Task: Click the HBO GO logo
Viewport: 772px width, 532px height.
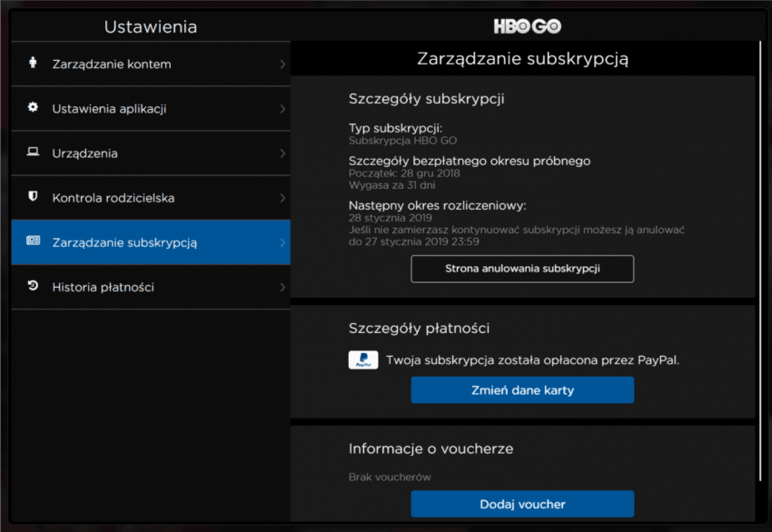Action: [x=528, y=26]
